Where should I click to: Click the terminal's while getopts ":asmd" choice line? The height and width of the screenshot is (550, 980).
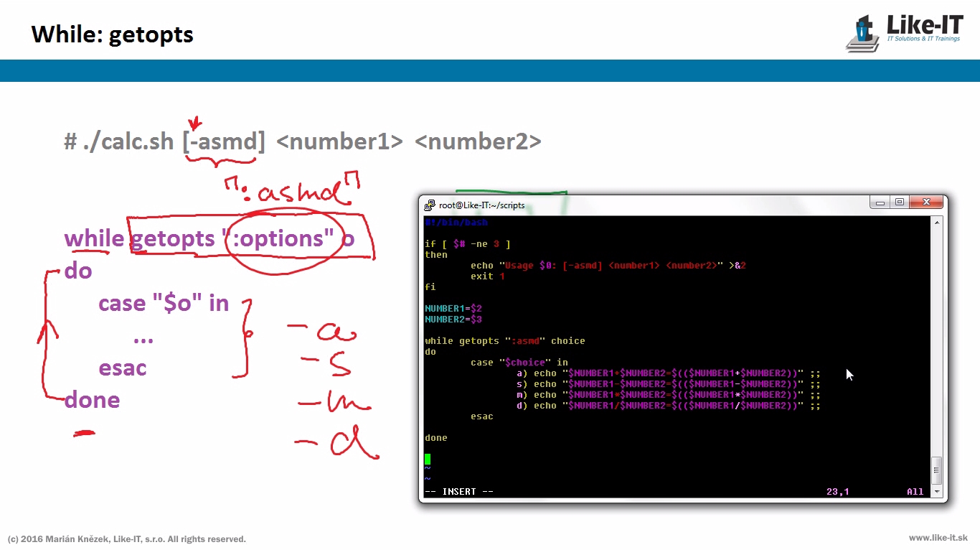[x=504, y=341]
